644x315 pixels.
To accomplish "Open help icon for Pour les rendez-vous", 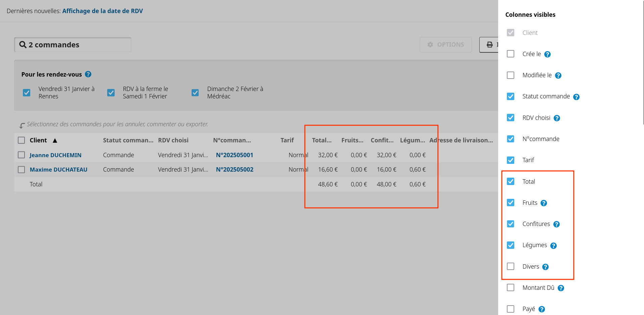I will click(88, 74).
